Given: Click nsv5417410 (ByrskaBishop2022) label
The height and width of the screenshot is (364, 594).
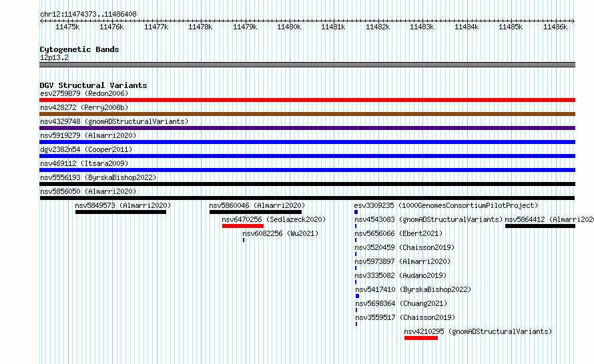Looking at the screenshot, I should tap(413, 289).
